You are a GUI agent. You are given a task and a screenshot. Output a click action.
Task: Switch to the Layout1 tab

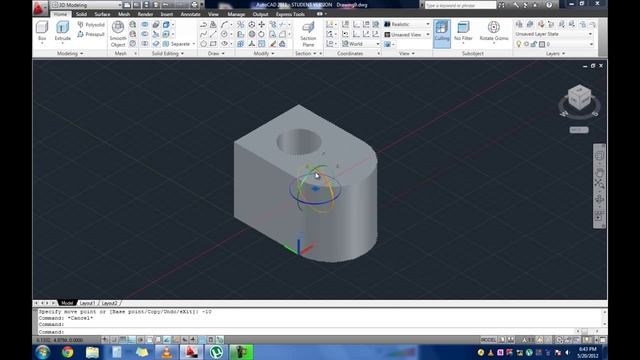click(x=87, y=303)
